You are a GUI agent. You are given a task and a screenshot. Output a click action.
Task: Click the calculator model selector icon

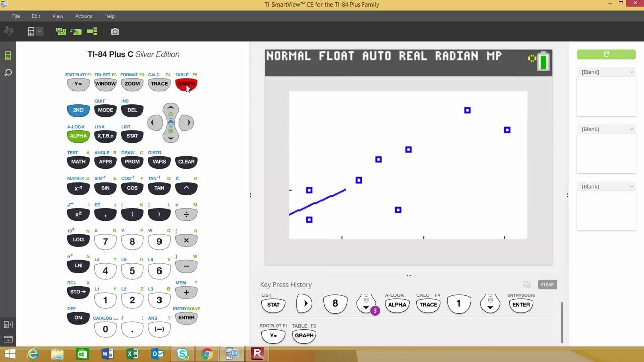(31, 32)
